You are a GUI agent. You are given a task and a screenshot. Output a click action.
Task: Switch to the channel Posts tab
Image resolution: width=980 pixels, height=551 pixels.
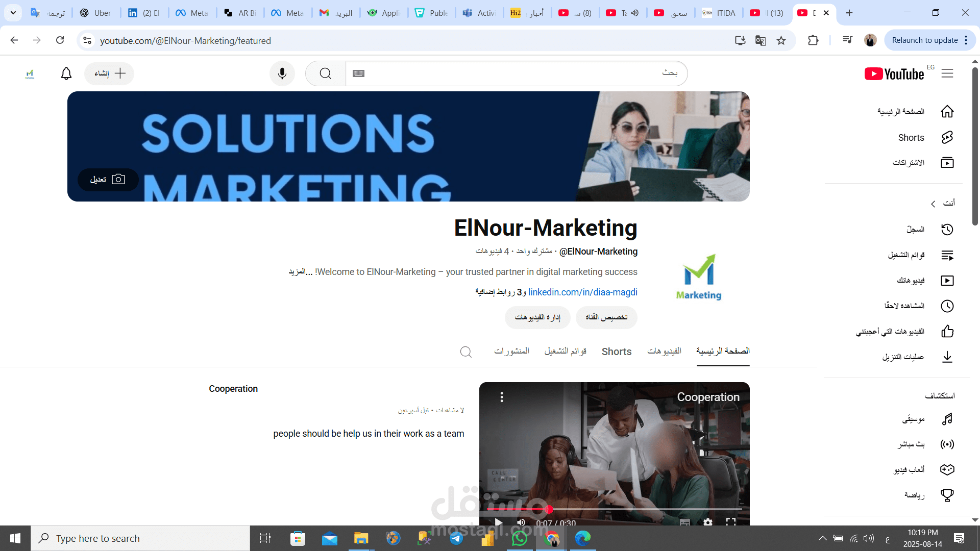pyautogui.click(x=511, y=351)
